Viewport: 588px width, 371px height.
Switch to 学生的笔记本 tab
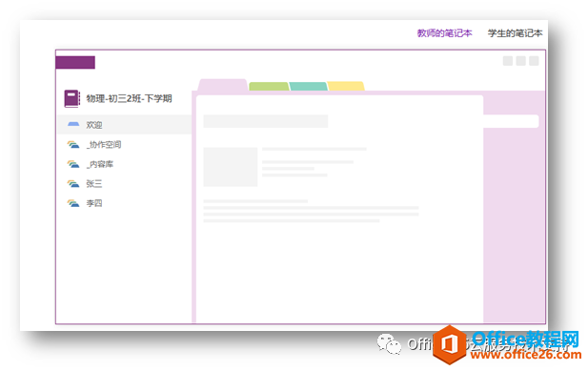tap(515, 33)
